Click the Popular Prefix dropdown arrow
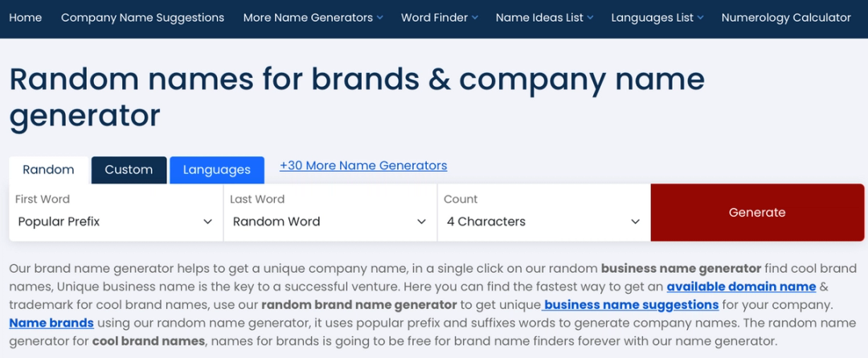Image resolution: width=868 pixels, height=358 pixels. tap(207, 222)
